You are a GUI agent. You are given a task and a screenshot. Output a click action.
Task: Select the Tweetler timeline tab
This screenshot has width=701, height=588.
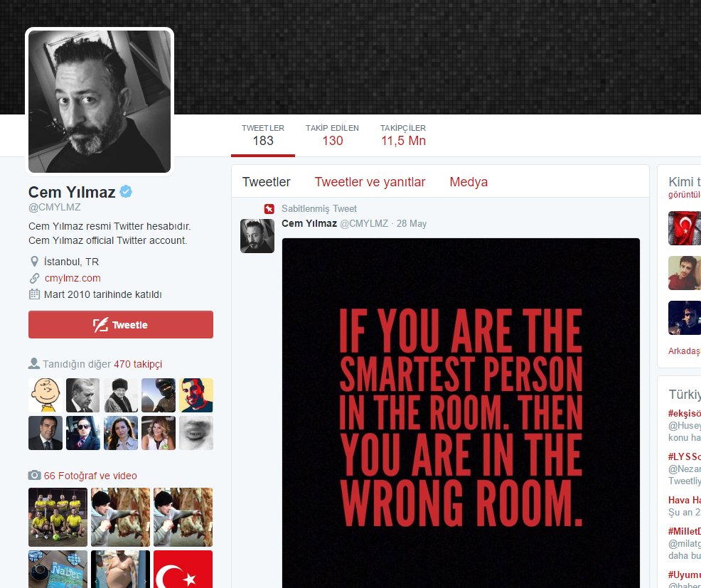(x=267, y=182)
